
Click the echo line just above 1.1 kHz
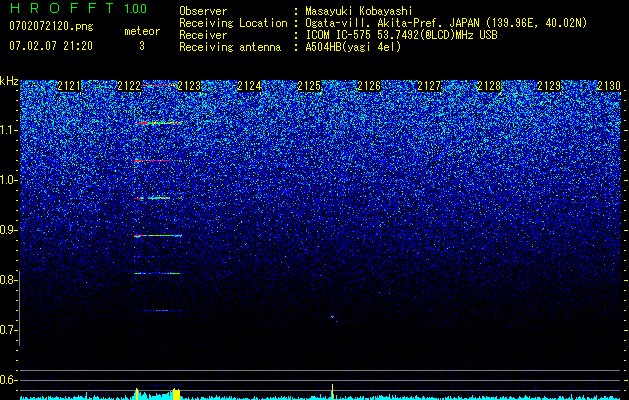click(158, 123)
